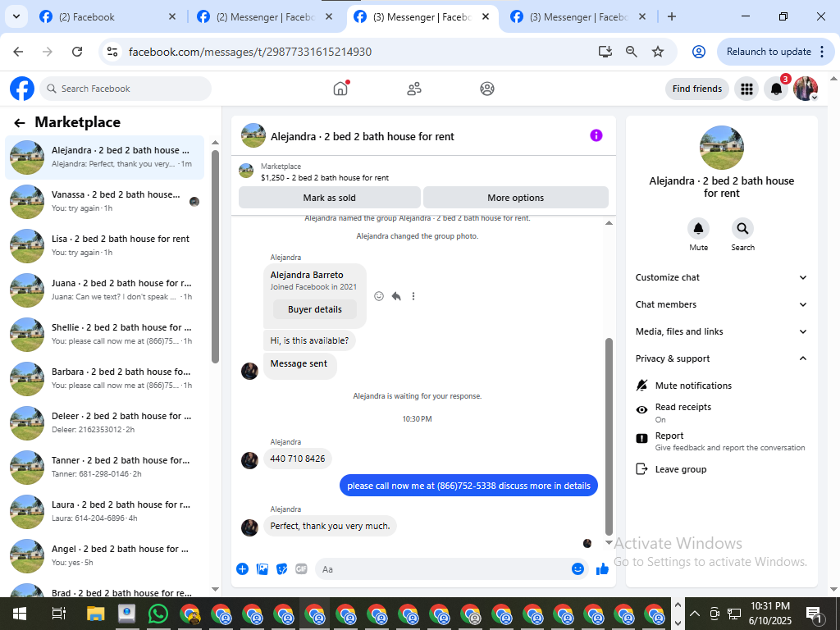Viewport: 840px width, 630px height.
Task: Go back using the Marketplace back arrow
Action: [20, 123]
